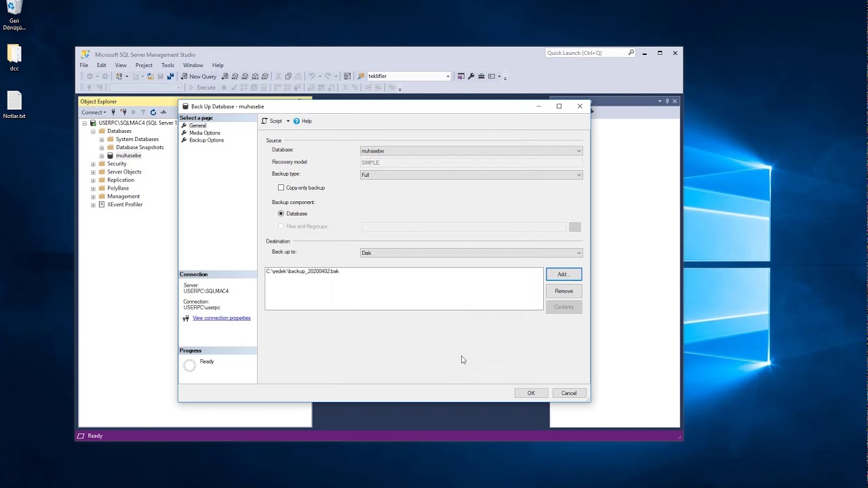868x488 pixels.
Task: Click the Save All floppy icon
Action: point(170,77)
